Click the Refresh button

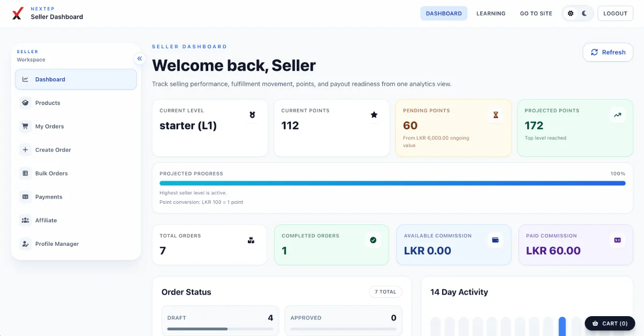[x=608, y=52]
